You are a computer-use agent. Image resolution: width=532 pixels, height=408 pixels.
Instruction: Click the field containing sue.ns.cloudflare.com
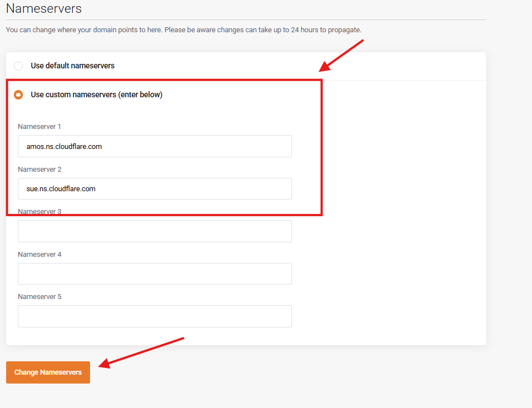pyautogui.click(x=155, y=189)
